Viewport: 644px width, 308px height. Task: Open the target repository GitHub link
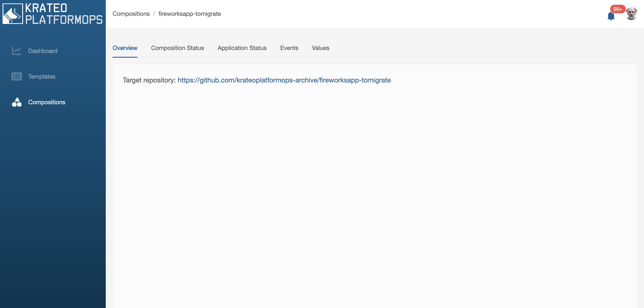tap(284, 80)
